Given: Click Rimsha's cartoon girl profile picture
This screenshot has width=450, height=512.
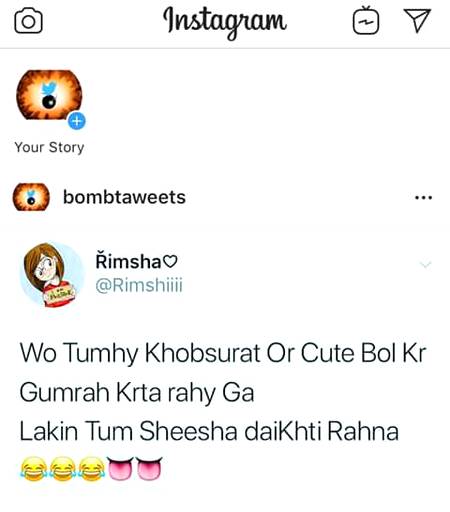Looking at the screenshot, I should pos(51,274).
